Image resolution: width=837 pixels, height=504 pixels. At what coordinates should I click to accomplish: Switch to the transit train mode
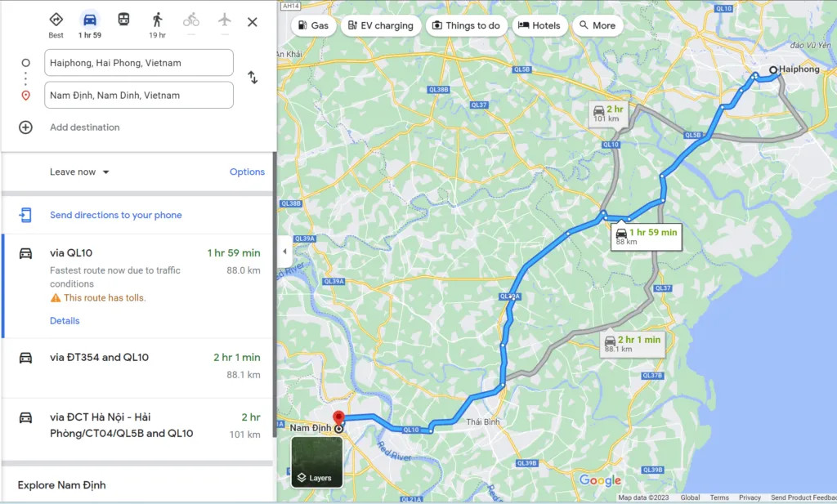(123, 20)
